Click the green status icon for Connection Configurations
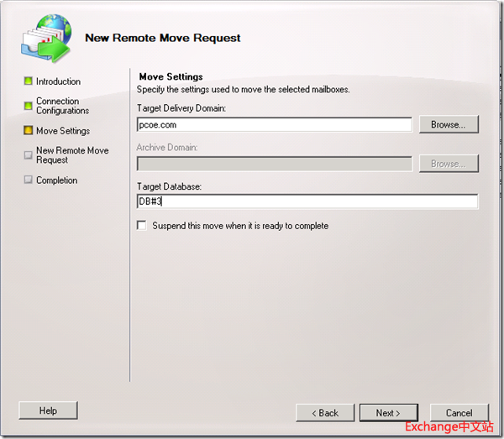Image resolution: width=504 pixels, height=439 pixels. pyautogui.click(x=28, y=105)
